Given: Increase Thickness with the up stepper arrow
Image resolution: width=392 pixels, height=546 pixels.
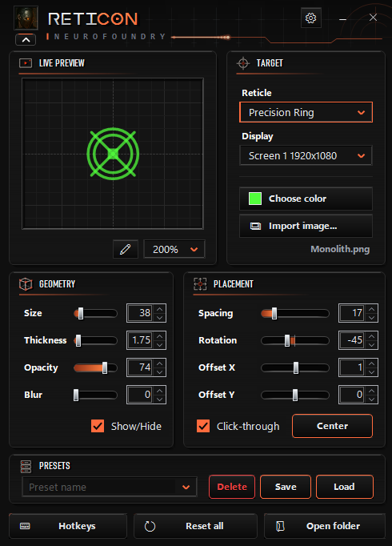Looking at the screenshot, I should click(160, 336).
